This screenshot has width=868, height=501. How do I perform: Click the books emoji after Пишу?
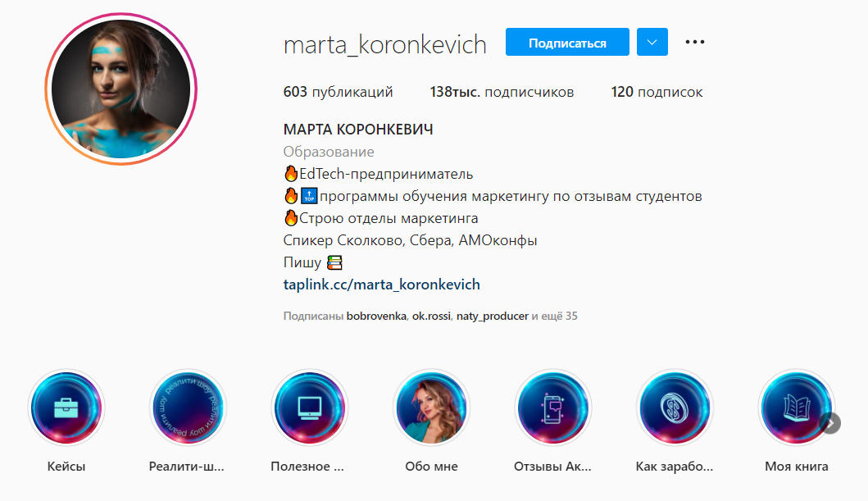pyautogui.click(x=334, y=262)
